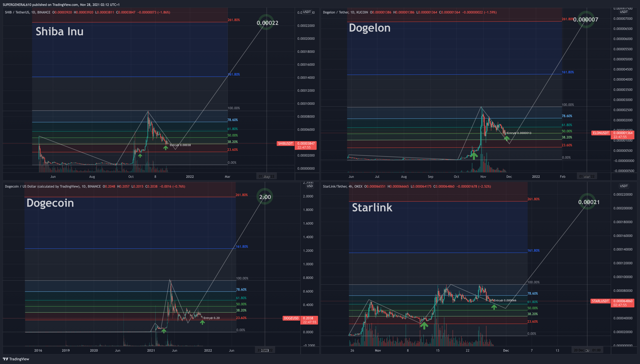Click the SHIBUSDT price tag label
Image resolution: width=640 pixels, height=364 pixels.
[285, 144]
